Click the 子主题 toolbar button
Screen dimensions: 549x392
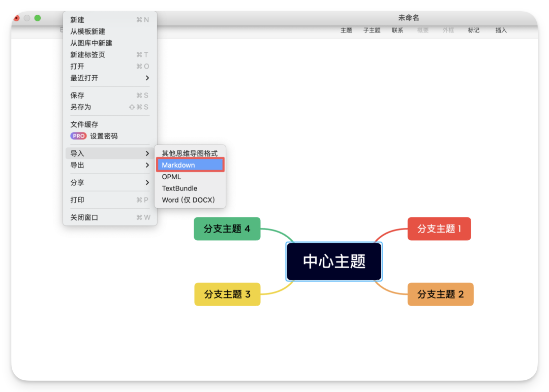372,30
